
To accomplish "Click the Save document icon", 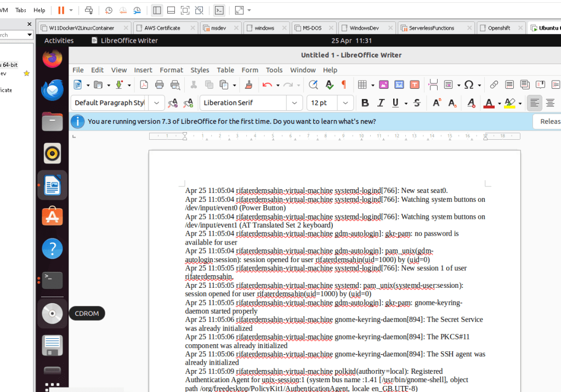I will [x=119, y=85].
